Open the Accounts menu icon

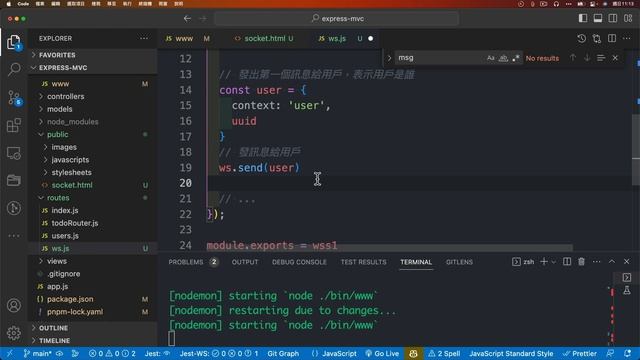point(14,305)
